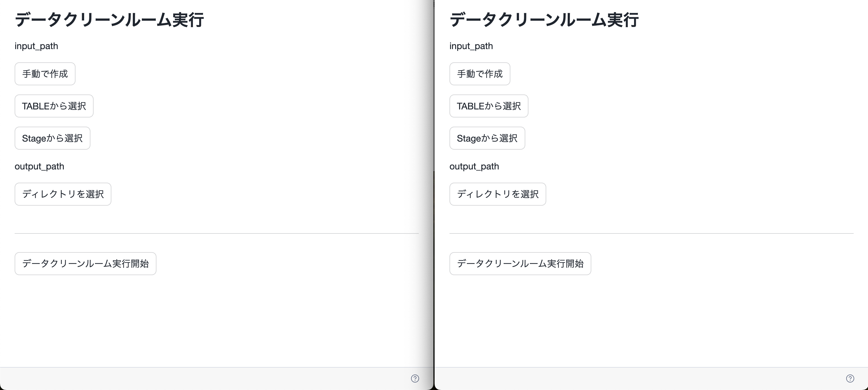The width and height of the screenshot is (868, 390).
Task: Click output_path label in right pane
Action: coord(474,167)
